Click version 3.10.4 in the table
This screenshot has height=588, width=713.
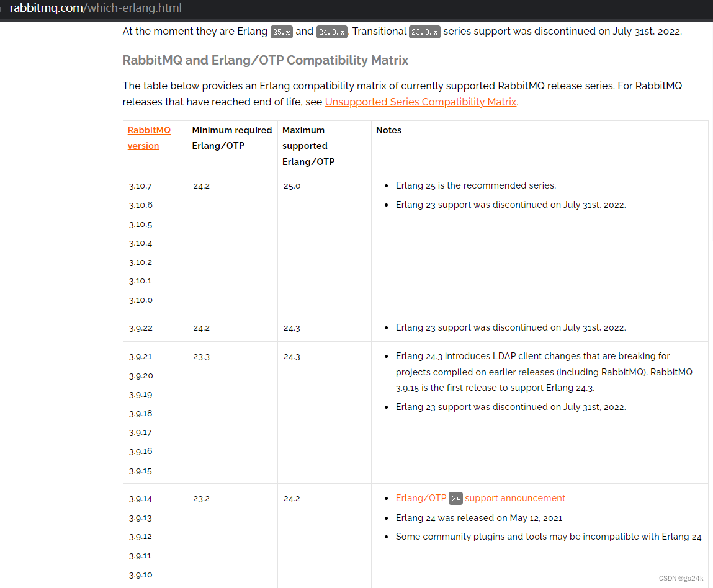(140, 243)
